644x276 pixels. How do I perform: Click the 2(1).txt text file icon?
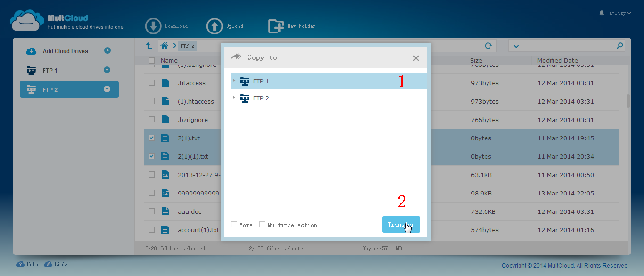pos(165,138)
